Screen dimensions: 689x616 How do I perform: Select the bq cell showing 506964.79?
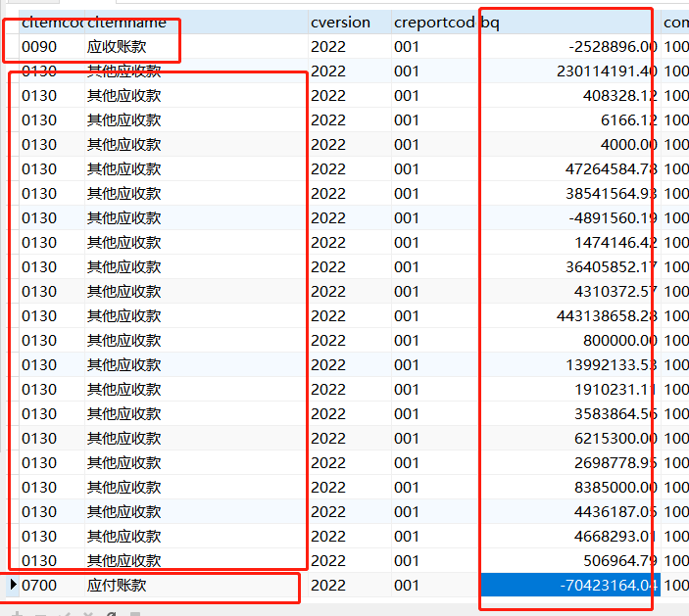[569, 561]
